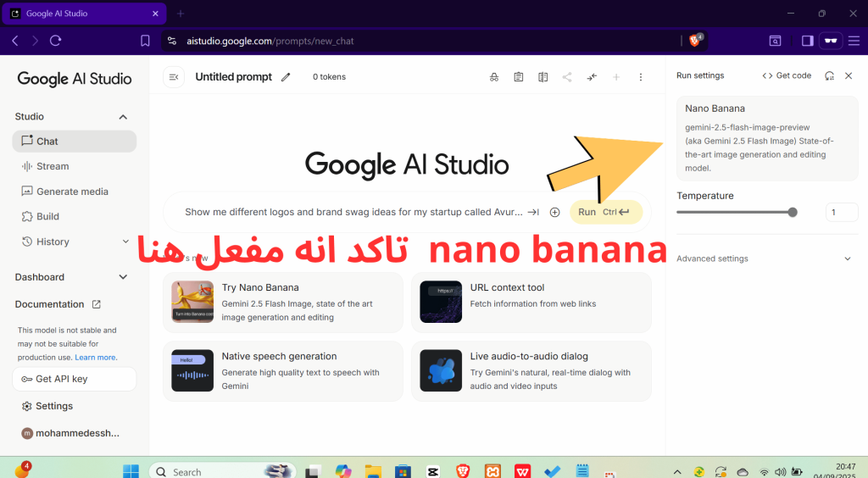
Task: Click the browser forward arrow
Action: coord(35,41)
